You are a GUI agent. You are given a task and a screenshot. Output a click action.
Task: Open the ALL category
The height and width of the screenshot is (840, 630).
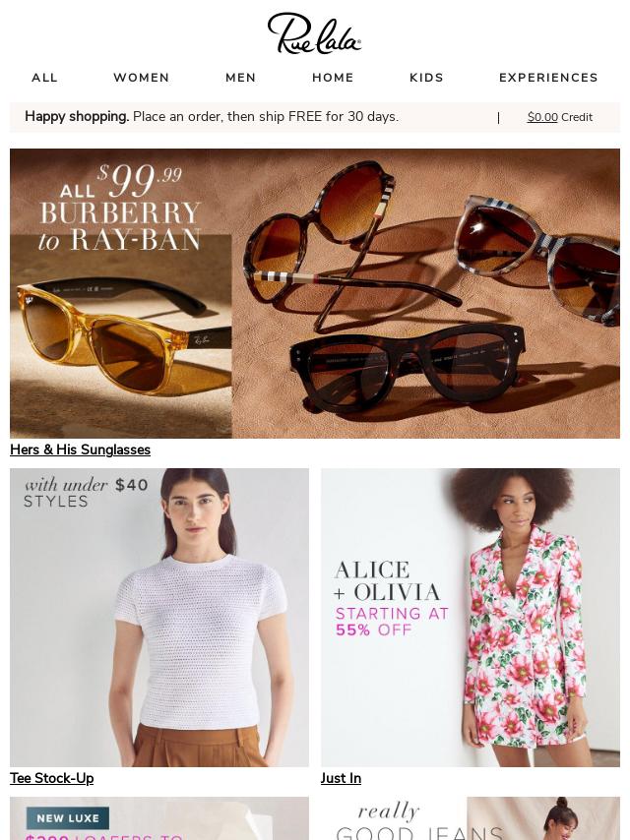[x=44, y=78]
